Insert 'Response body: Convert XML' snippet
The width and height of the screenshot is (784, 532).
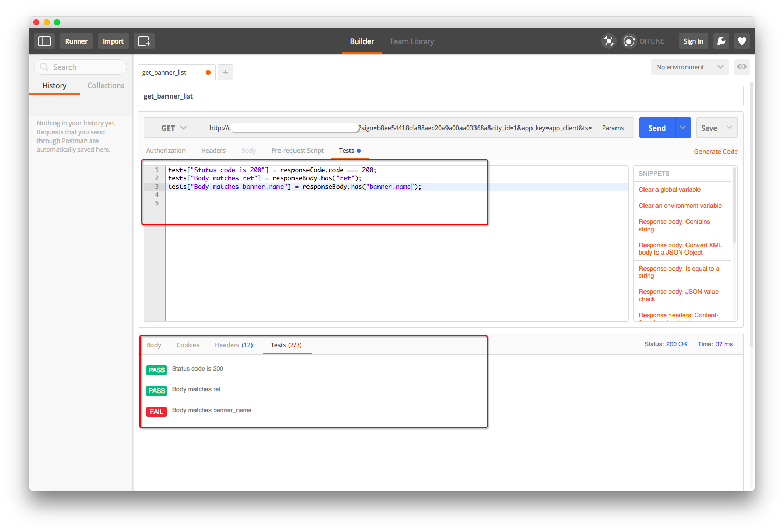click(x=680, y=249)
